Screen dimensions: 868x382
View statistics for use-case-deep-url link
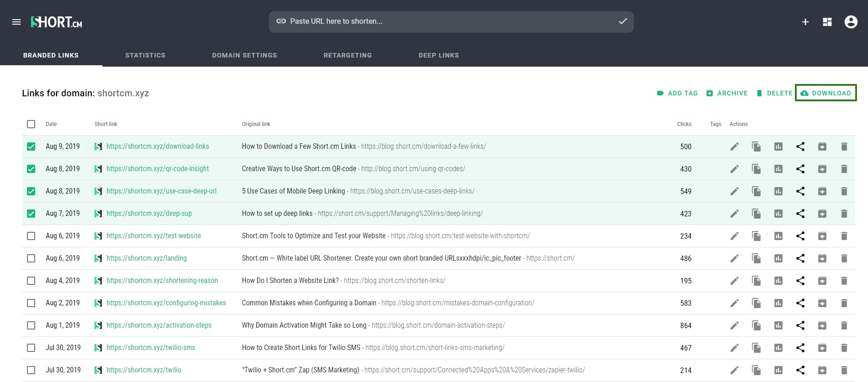778,191
